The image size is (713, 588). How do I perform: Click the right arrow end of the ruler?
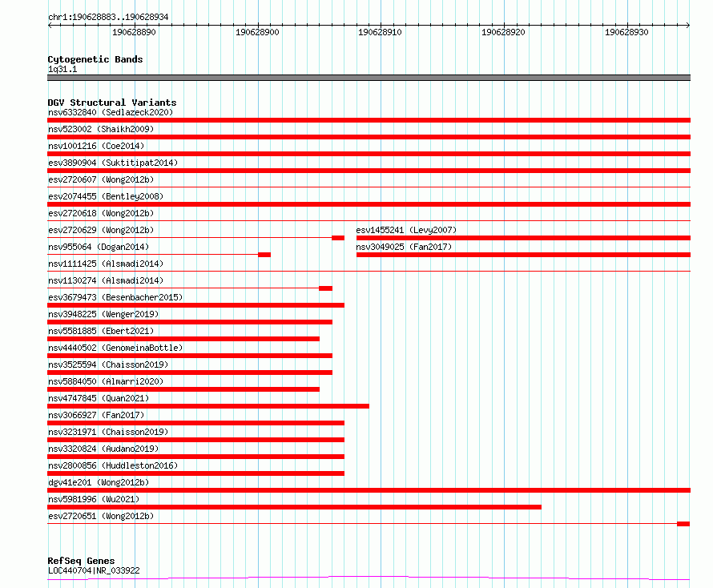point(688,25)
